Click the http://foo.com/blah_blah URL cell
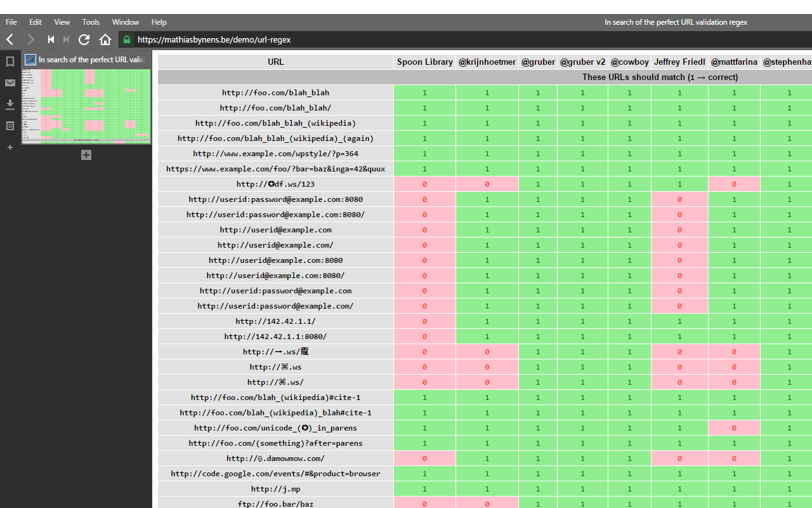 tap(276, 93)
